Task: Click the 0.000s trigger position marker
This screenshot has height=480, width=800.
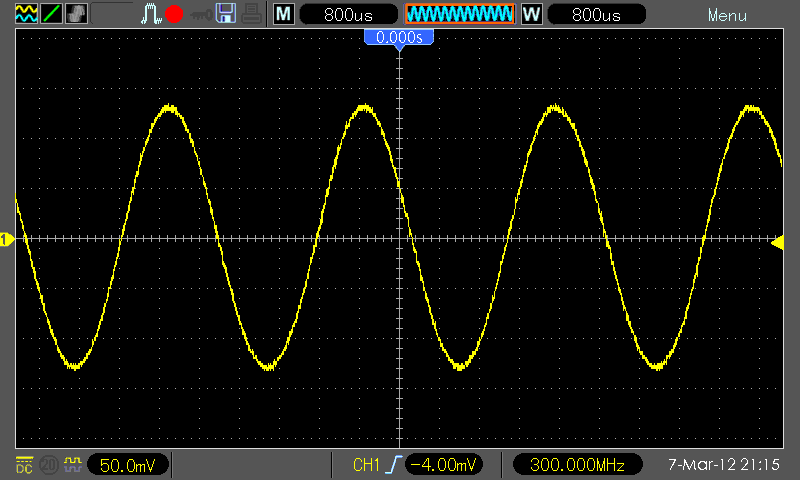Action: point(399,38)
